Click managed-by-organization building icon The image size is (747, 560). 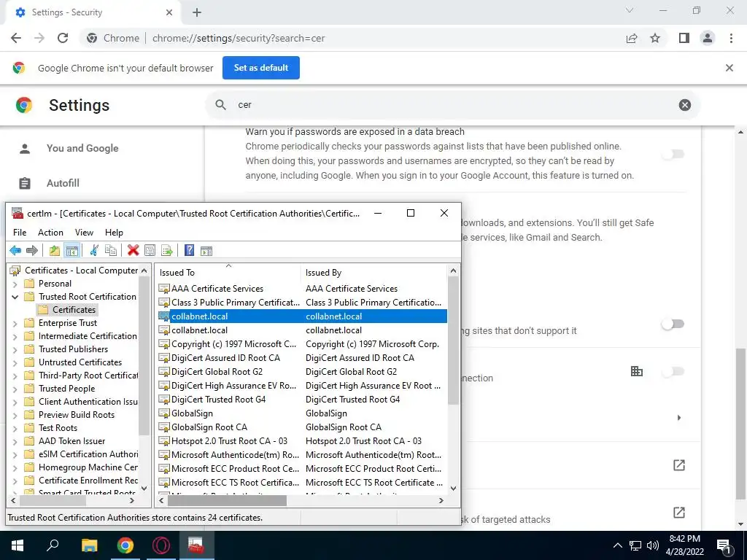[x=636, y=371]
